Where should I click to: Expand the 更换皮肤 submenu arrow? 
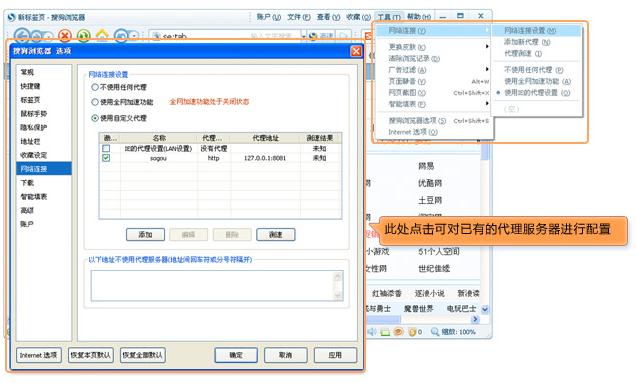tap(487, 47)
